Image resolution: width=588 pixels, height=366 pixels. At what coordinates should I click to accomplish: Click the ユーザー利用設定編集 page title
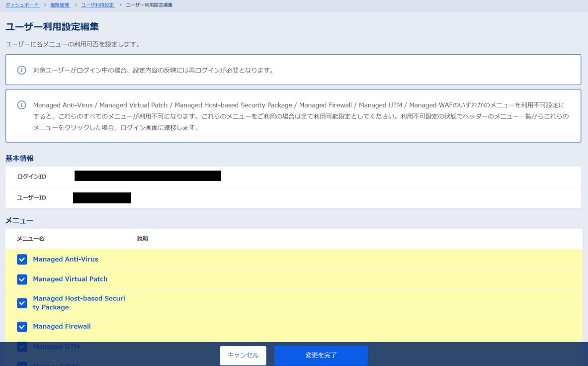(52, 27)
